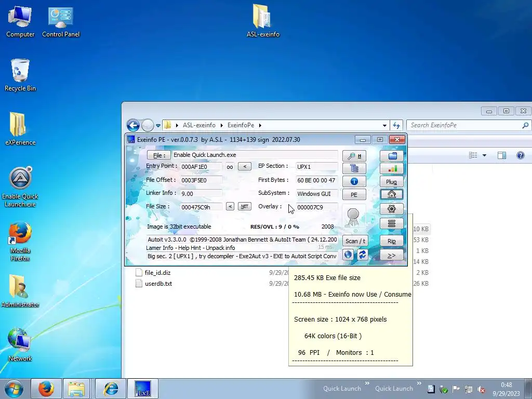
Task: Launch Internet Explorer from the taskbar
Action: (111, 389)
